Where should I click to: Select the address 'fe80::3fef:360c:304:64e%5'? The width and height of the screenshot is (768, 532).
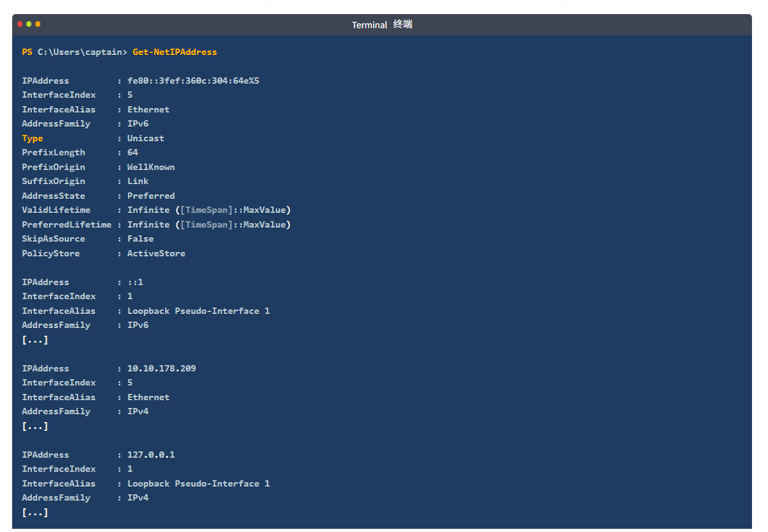pos(193,81)
